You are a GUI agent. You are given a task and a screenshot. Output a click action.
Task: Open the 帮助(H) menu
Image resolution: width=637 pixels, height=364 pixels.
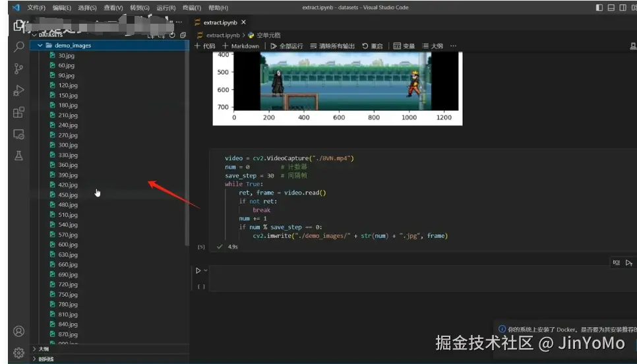point(218,8)
